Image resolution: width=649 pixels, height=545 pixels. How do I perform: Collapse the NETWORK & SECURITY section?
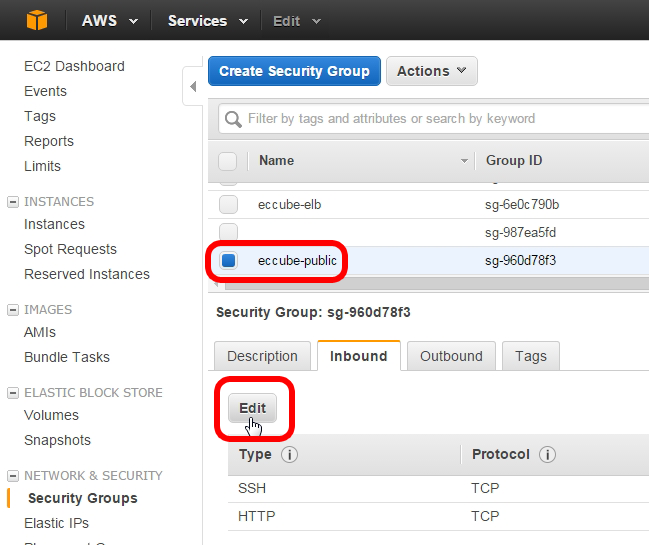click(13, 476)
